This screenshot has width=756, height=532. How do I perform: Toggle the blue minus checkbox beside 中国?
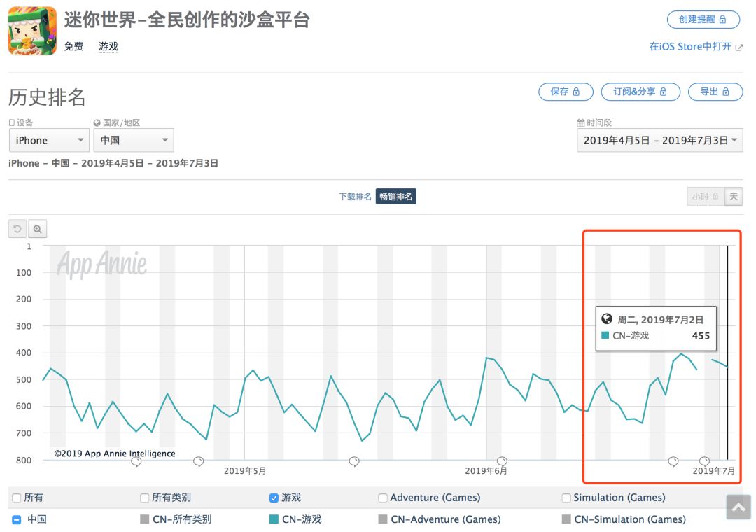[17, 519]
